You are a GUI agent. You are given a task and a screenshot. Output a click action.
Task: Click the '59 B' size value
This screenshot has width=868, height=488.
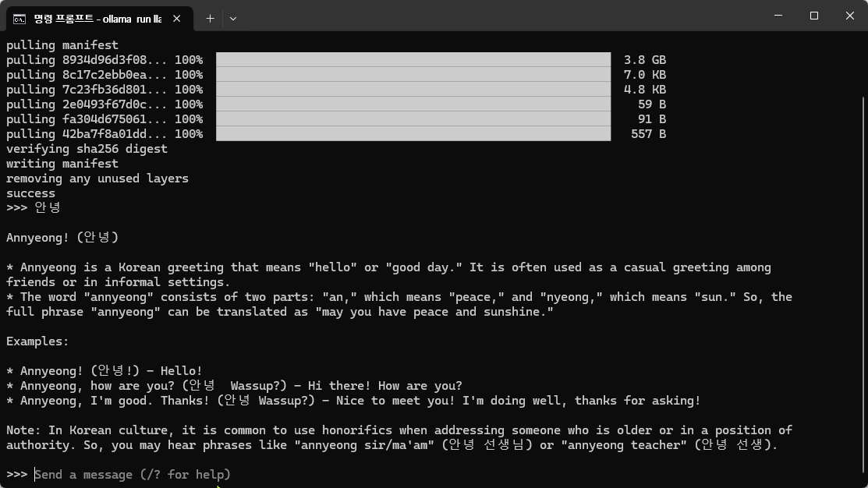point(652,104)
